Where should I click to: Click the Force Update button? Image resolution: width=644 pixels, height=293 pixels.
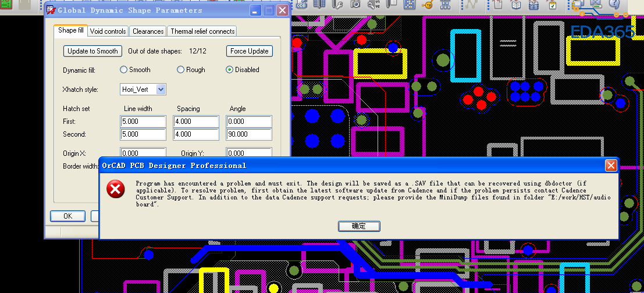click(250, 51)
